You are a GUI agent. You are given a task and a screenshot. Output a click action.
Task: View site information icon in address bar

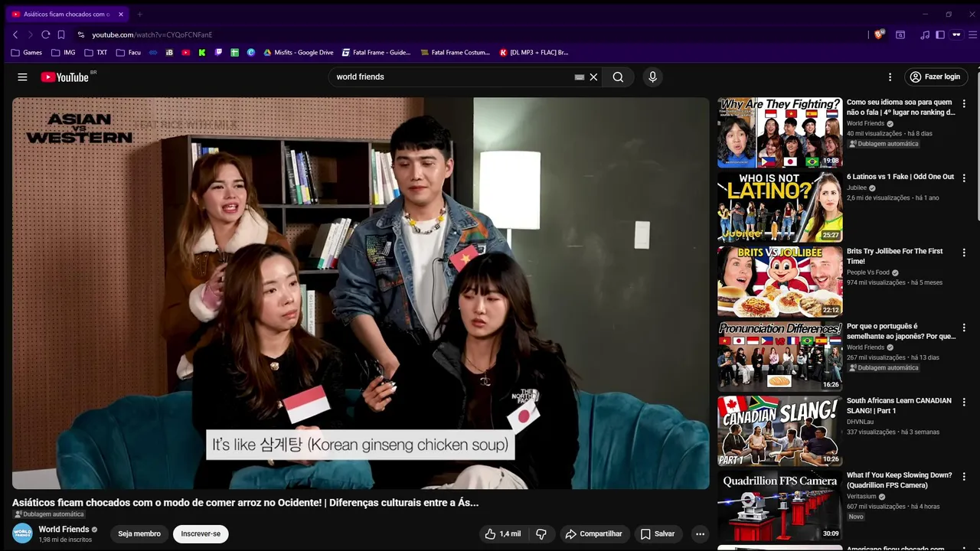(80, 34)
